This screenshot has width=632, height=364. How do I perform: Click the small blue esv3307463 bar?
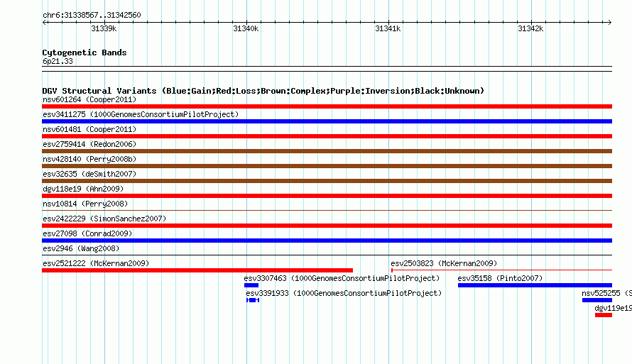click(251, 285)
